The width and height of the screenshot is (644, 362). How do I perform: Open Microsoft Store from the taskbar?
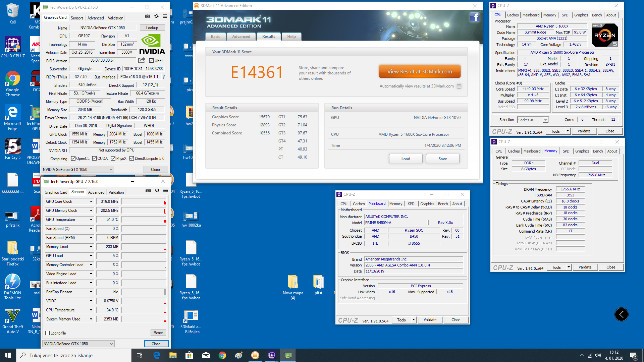pos(189,355)
